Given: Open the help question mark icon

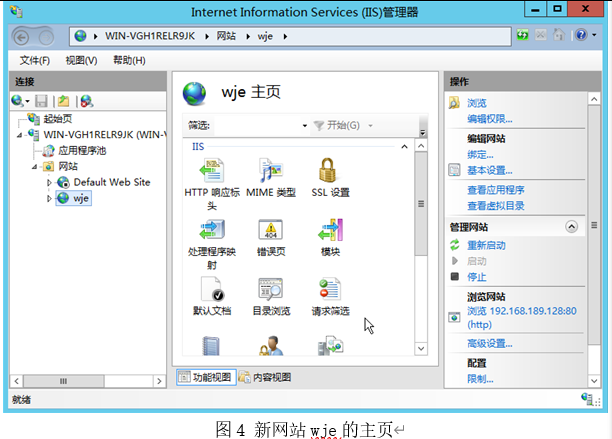Looking at the screenshot, I should [581, 35].
